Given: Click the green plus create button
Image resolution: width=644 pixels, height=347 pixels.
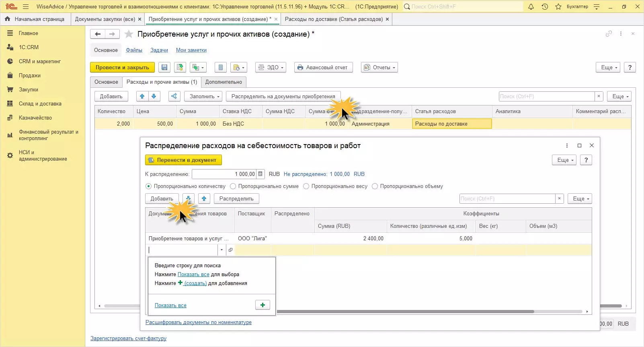Looking at the screenshot, I should [x=263, y=305].
